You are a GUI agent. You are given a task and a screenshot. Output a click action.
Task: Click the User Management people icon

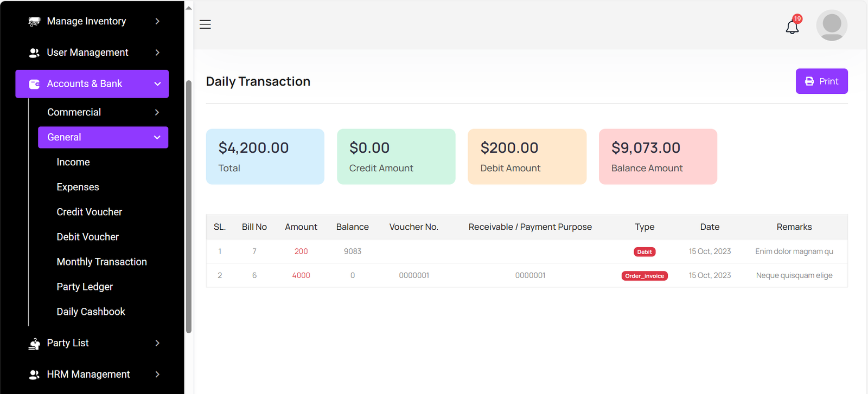click(x=34, y=53)
